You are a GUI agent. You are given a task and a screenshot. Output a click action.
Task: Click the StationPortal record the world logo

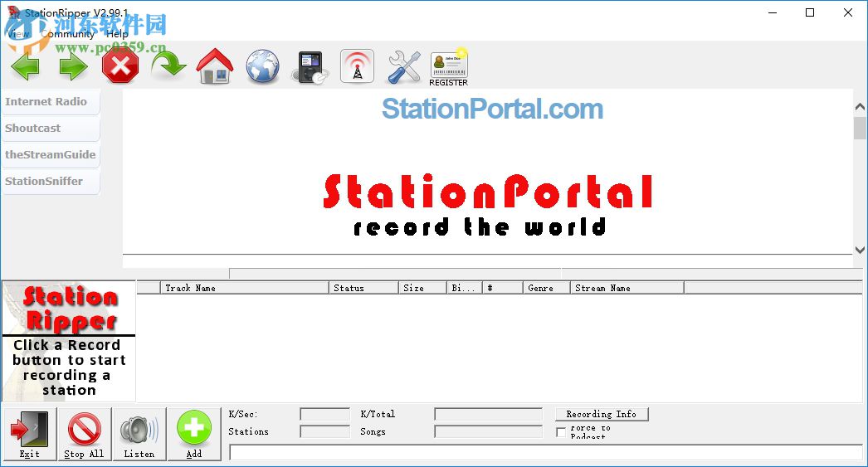[488, 205]
